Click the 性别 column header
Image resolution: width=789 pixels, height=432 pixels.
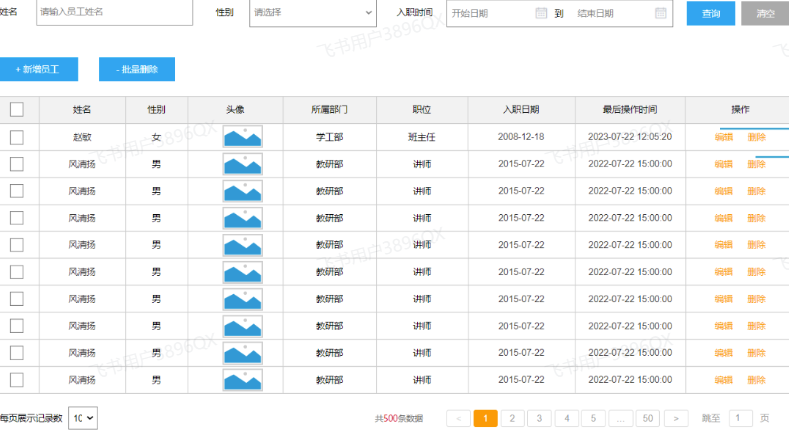156,110
